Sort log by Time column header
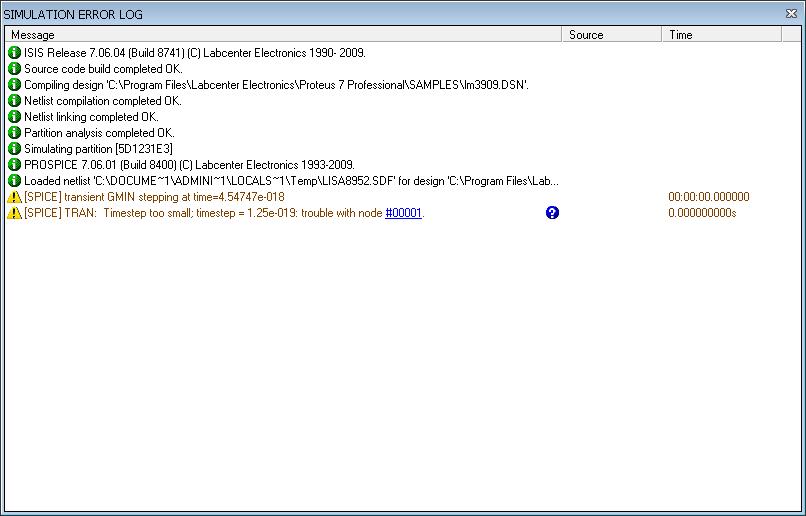806x516 pixels. (720, 35)
